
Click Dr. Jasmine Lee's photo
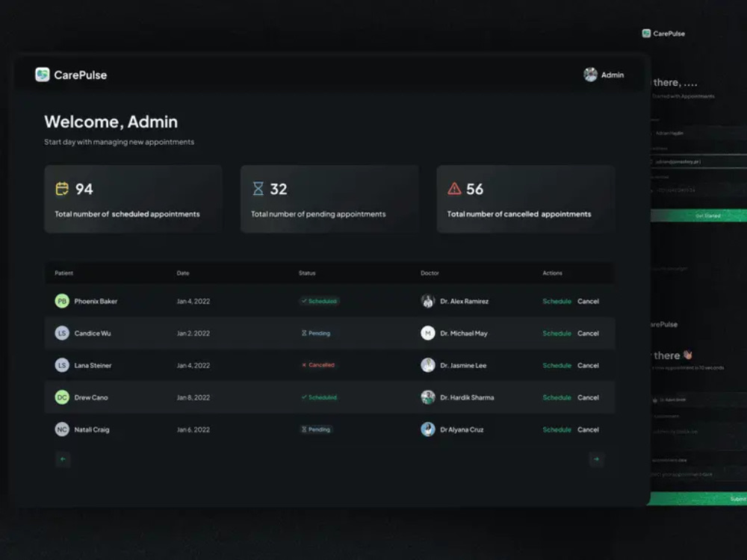tap(428, 365)
